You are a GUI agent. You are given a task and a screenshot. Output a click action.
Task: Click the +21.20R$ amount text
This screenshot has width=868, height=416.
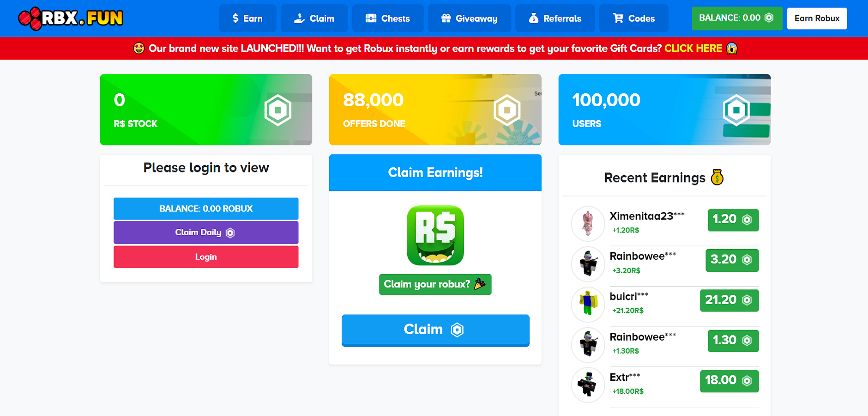pos(627,311)
